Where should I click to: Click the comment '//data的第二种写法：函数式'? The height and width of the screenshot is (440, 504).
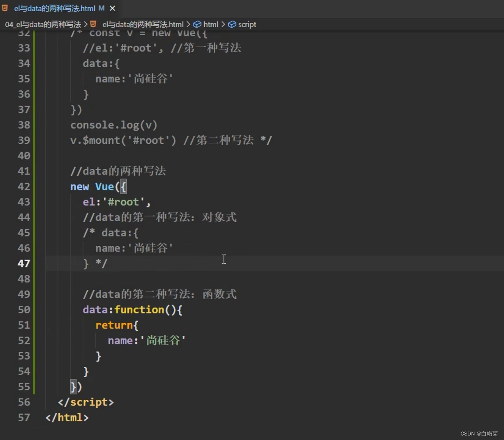(160, 294)
